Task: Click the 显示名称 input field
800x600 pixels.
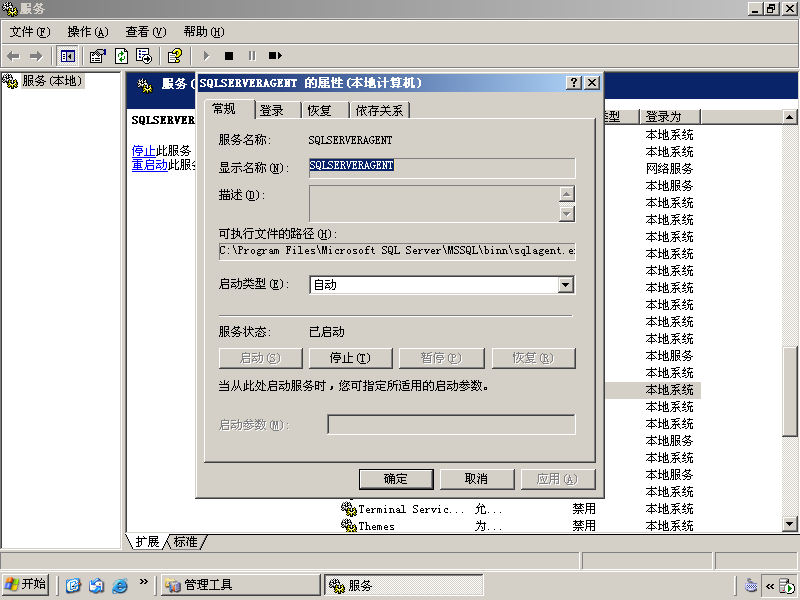Action: click(x=442, y=168)
